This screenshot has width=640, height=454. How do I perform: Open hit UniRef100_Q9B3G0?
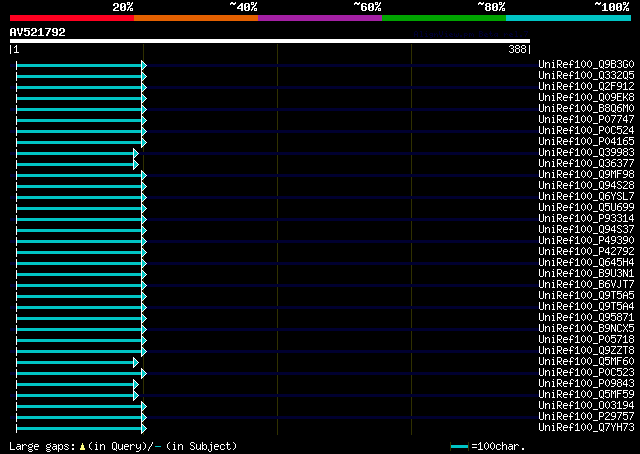point(586,65)
